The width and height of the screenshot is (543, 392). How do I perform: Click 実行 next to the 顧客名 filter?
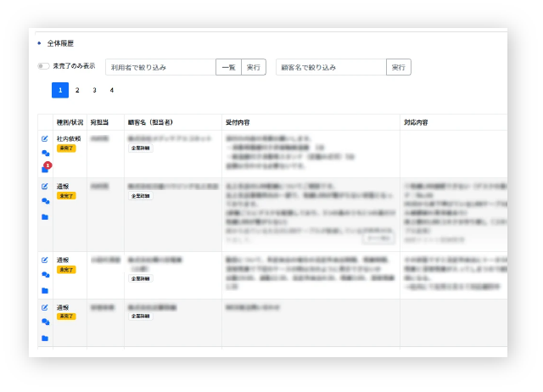398,67
